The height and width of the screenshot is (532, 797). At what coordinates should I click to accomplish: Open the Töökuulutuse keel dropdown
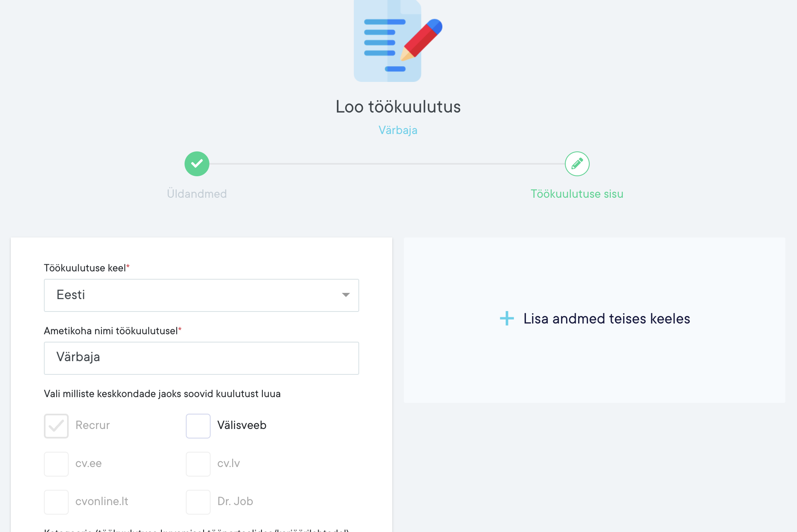(194, 295)
